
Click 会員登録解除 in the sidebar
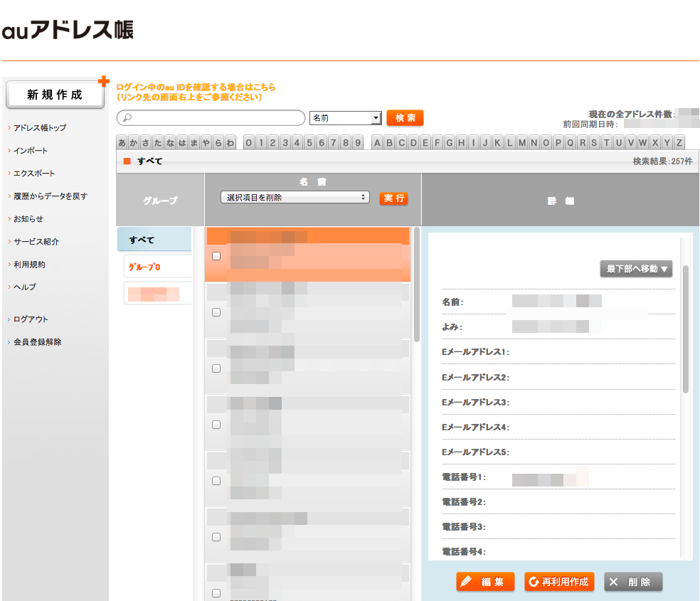point(38,342)
